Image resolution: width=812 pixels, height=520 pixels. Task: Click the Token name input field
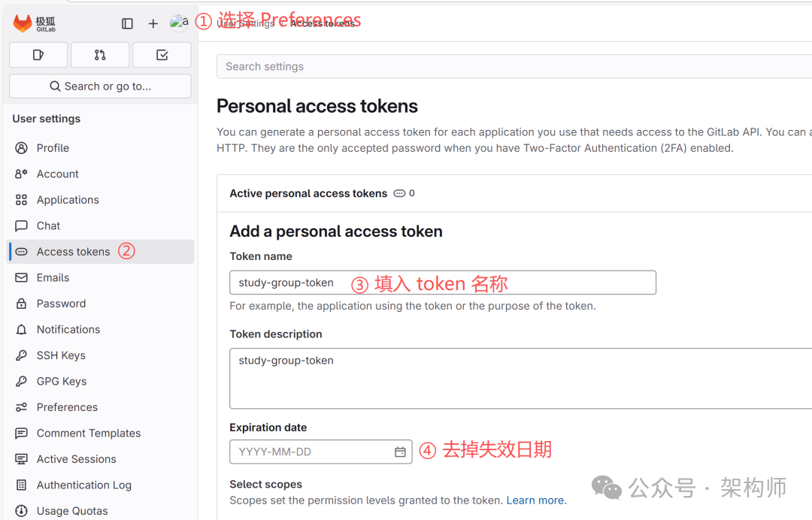click(442, 283)
